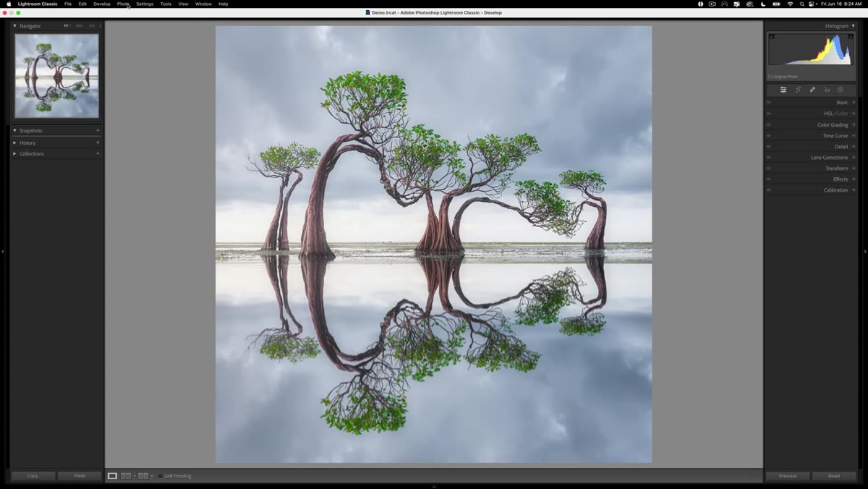Open the File menu

coord(68,4)
